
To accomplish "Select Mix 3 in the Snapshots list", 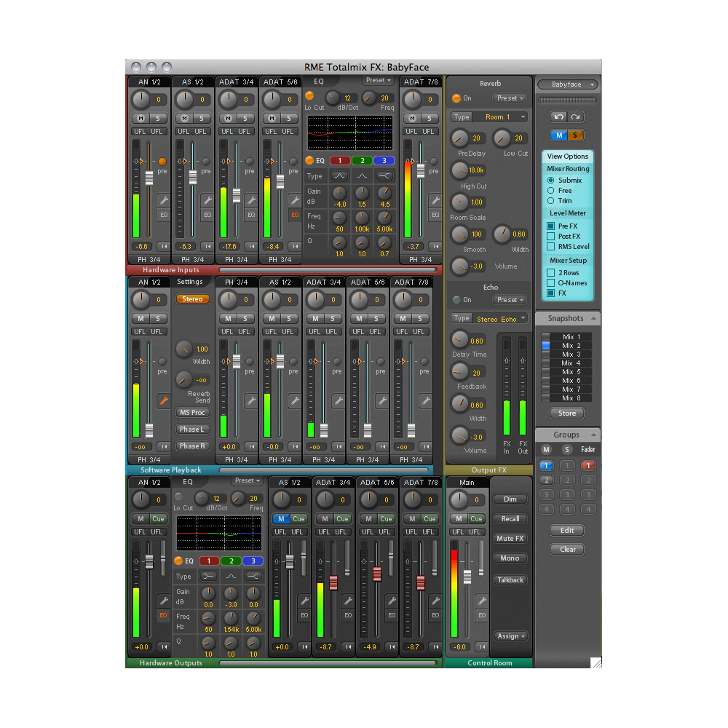I will click(567, 355).
